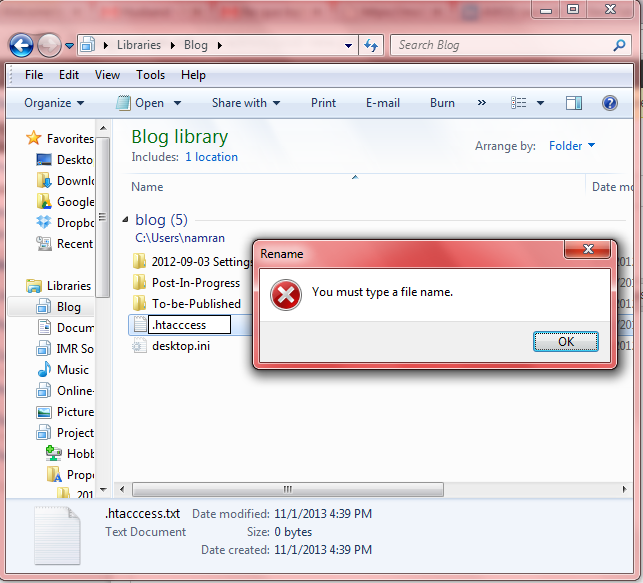This screenshot has height=583, width=643.
Task: Open the Tools menu
Action: [151, 75]
